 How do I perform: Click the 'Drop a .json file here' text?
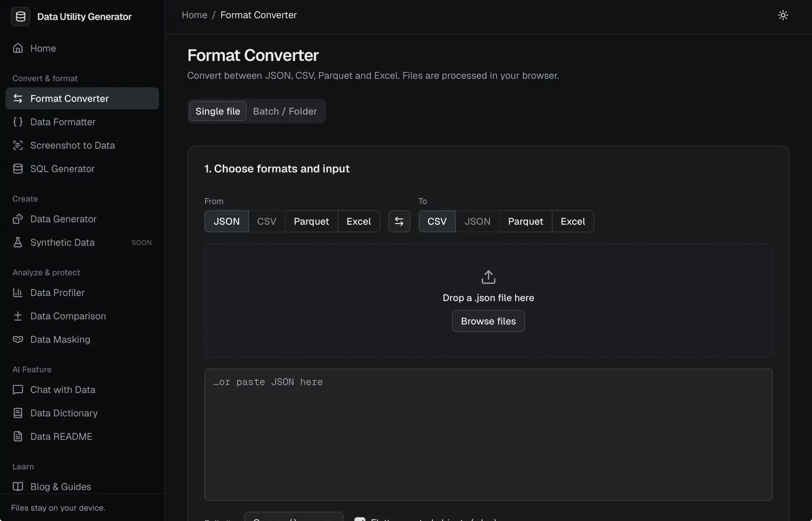click(488, 298)
